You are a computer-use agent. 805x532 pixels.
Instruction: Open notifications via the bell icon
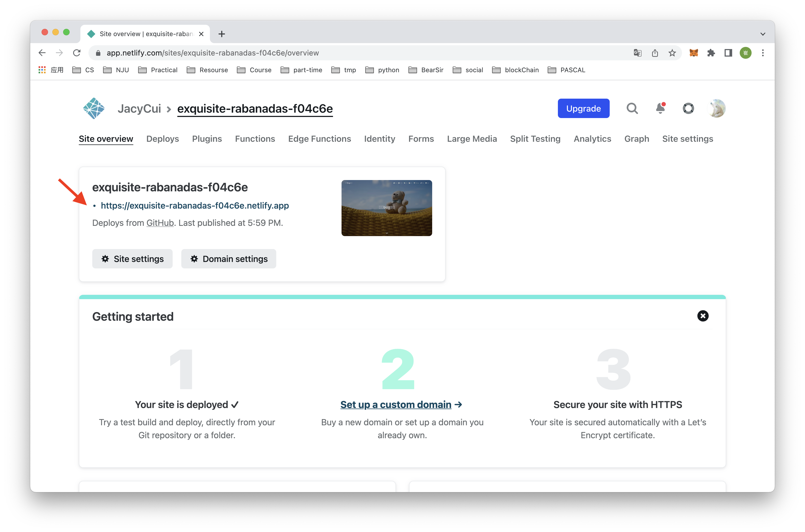click(660, 108)
